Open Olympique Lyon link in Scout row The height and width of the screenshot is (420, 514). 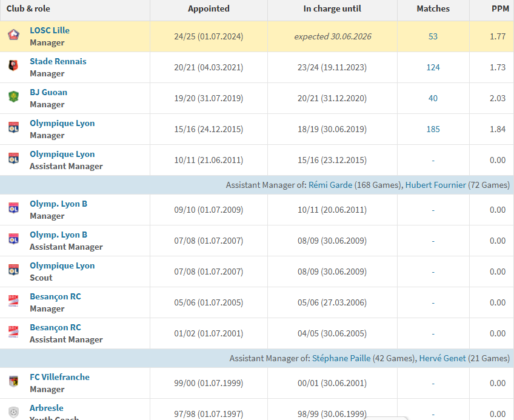(62, 265)
